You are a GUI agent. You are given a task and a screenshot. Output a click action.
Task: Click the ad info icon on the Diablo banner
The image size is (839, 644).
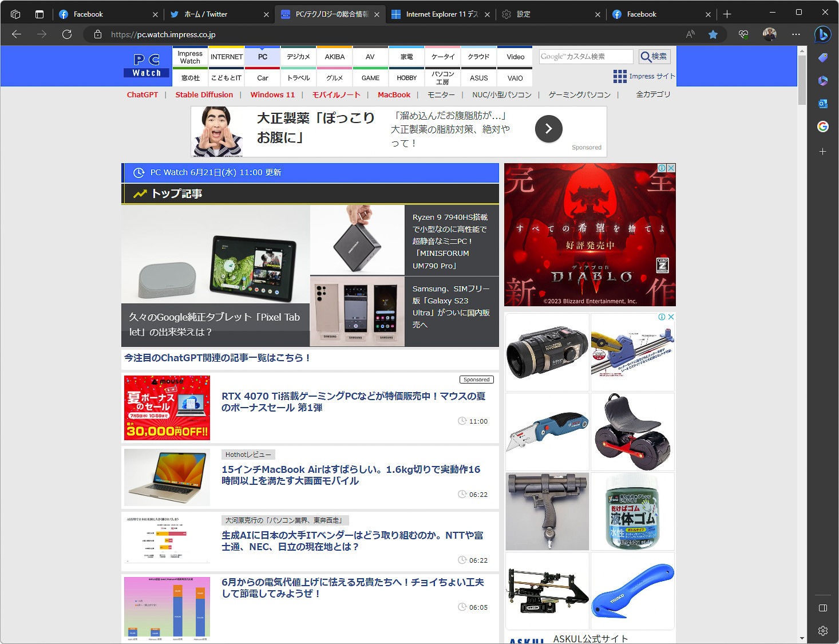pos(662,168)
